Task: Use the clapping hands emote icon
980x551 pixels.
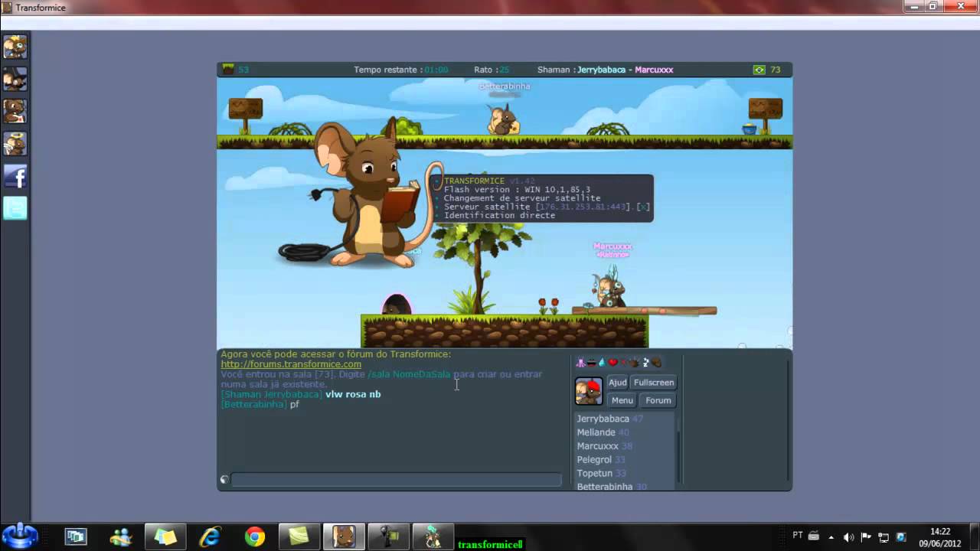Action: 634,362
